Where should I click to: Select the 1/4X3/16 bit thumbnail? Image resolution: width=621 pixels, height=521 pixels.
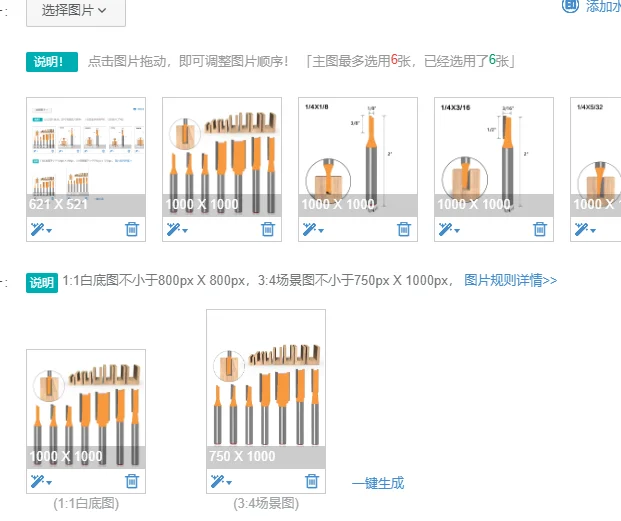tap(494, 157)
